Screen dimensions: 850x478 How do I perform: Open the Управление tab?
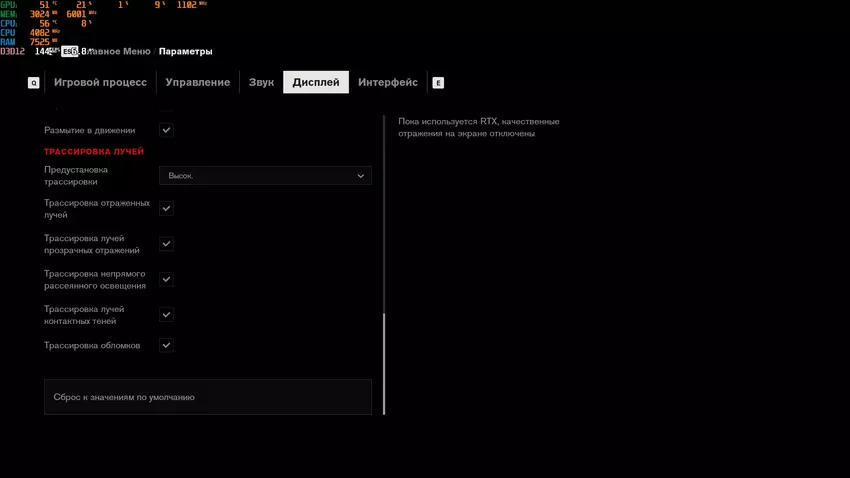pyautogui.click(x=197, y=82)
